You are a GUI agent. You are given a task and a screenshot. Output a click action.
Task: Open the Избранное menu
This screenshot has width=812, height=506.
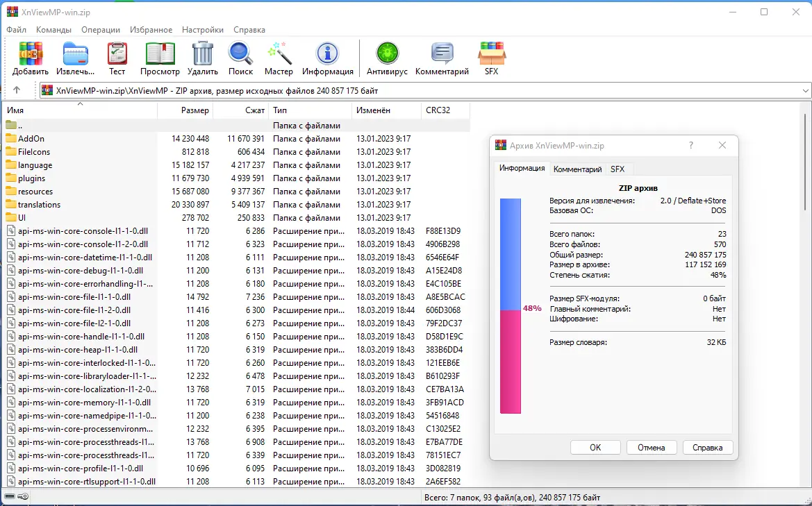coord(151,29)
